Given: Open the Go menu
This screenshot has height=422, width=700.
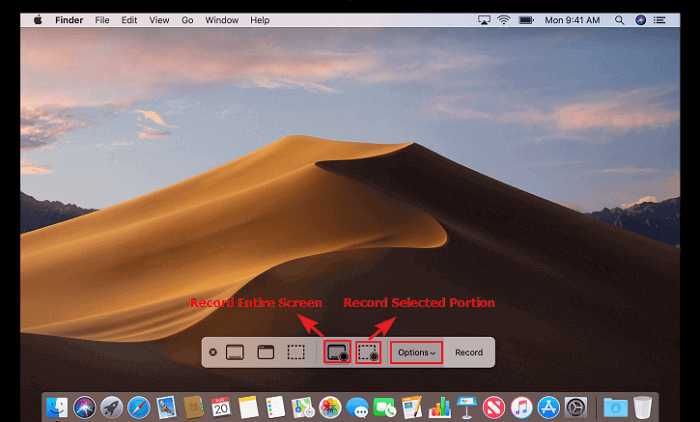Looking at the screenshot, I should tap(187, 20).
